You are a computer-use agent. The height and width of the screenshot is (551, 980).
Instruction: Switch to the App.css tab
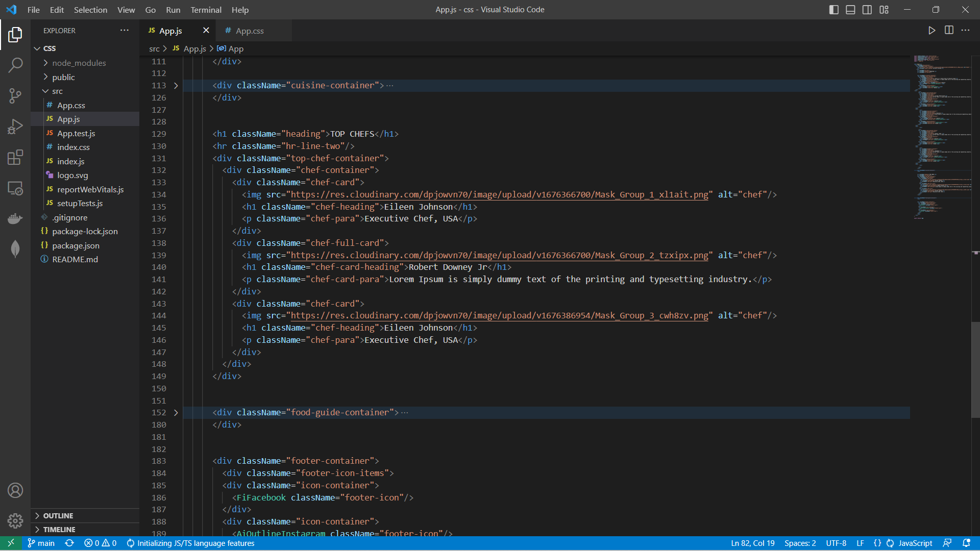coord(250,31)
